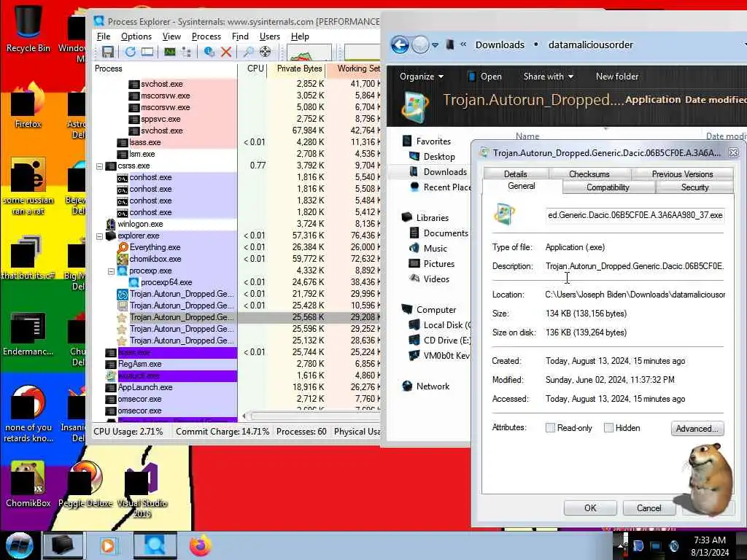Image resolution: width=747 pixels, height=560 pixels.
Task: Click the media player taskbar icon
Action: click(108, 545)
